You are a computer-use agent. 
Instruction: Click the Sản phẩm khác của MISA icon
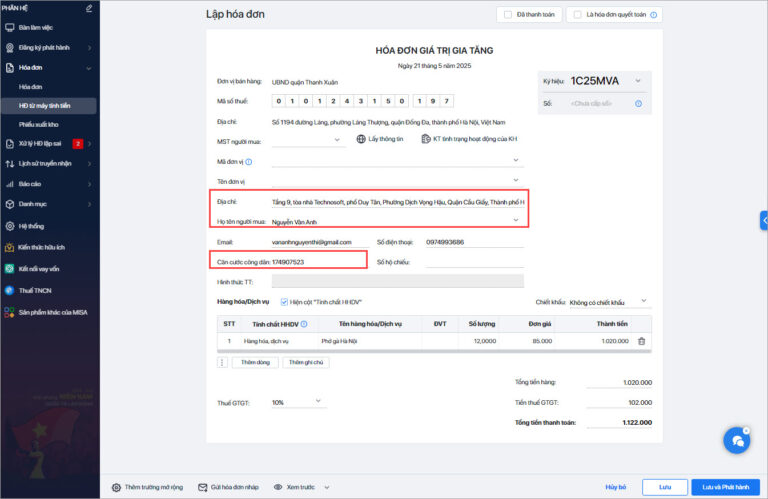point(9,312)
